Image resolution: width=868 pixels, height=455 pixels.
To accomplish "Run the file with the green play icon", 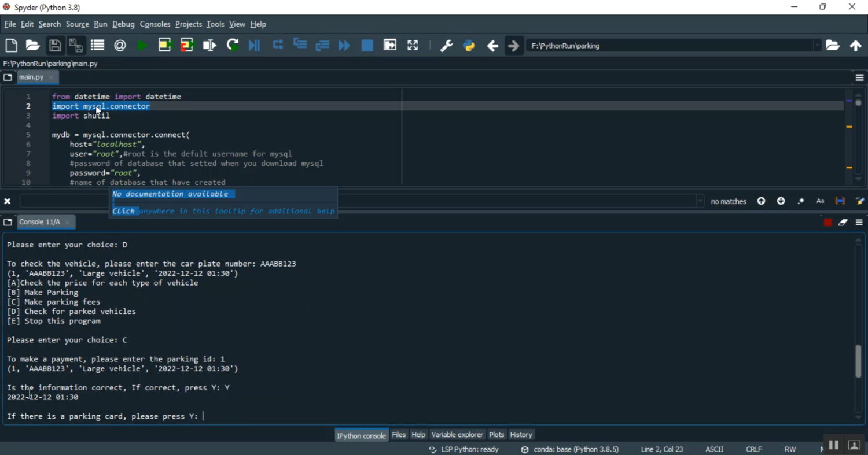I will (142, 46).
